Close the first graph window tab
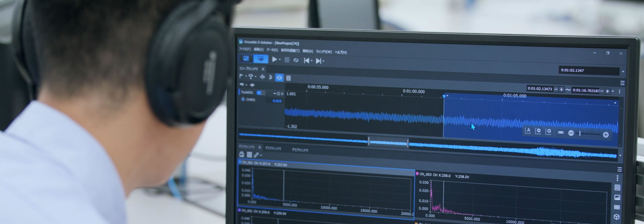This screenshot has width=644, height=224. pos(260,147)
